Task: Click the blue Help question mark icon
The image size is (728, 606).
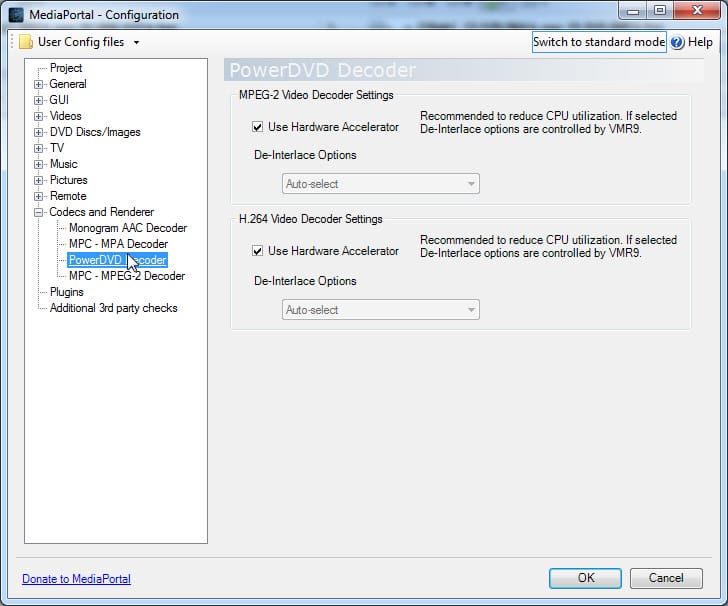Action: pyautogui.click(x=677, y=42)
